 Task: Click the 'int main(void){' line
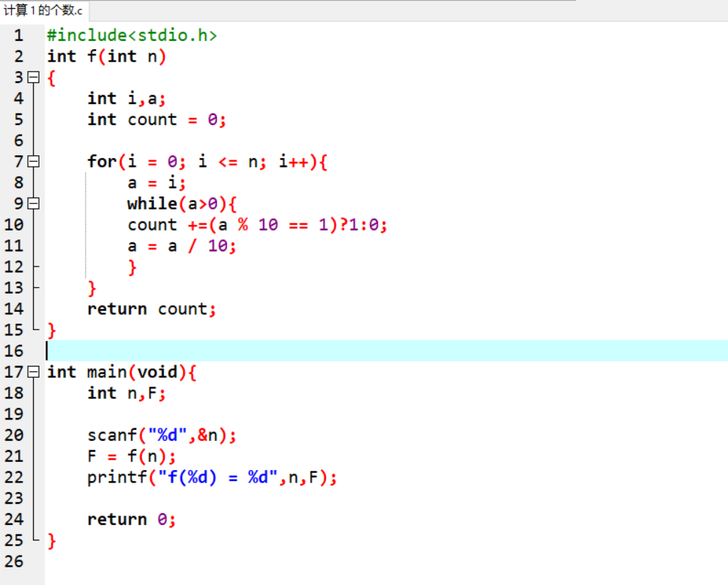122,373
